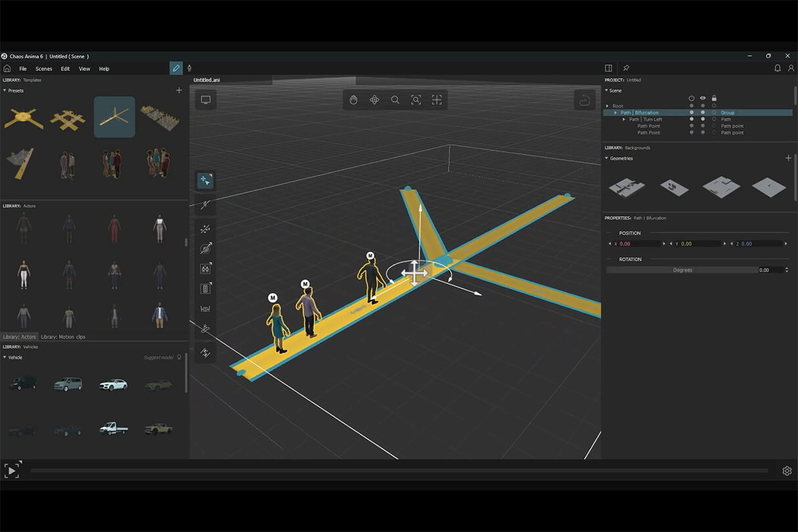Collapse the Presets section
The image size is (798, 532).
5,91
